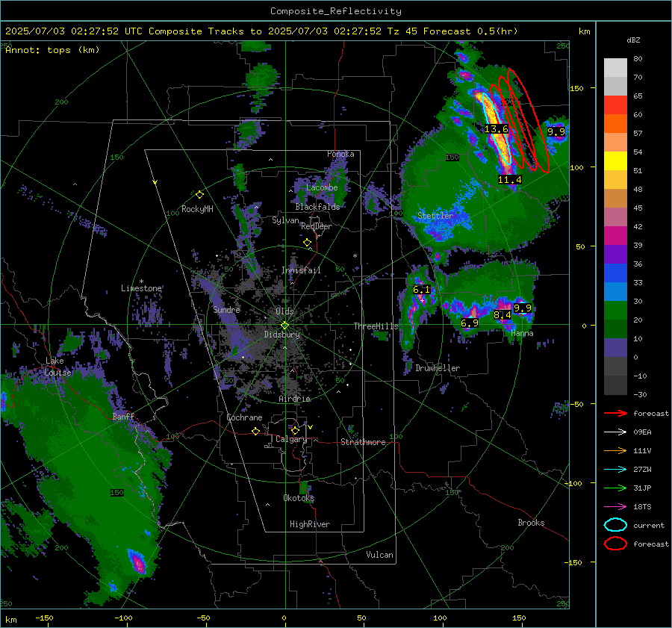Click the yellow diamond marker below Cochrane
The image size is (672, 628).
coord(255,431)
